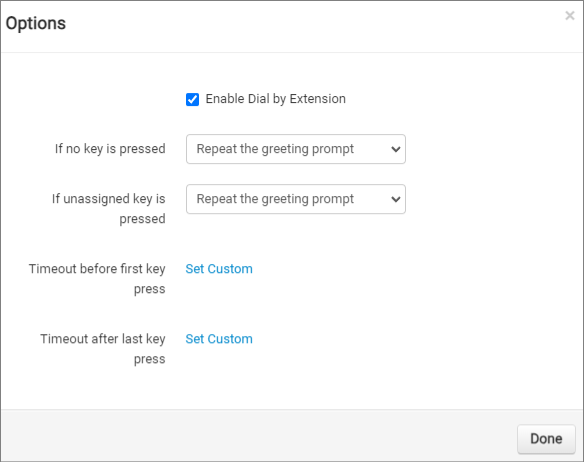Screen dimensions: 584x462
Task: Click the 'Timeout after last key press' label
Action: coord(103,349)
